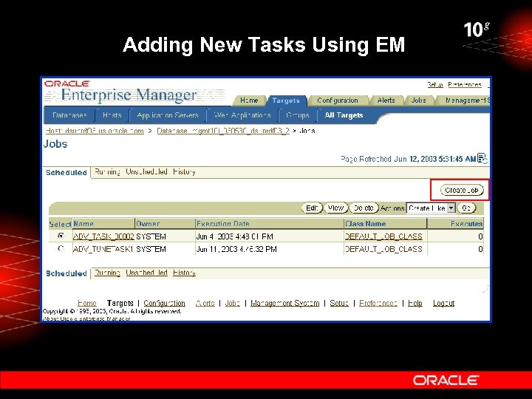Screen dimensions: 532x399
Task: Click the ADV_TUNETASK1 job name
Action: point(103,250)
